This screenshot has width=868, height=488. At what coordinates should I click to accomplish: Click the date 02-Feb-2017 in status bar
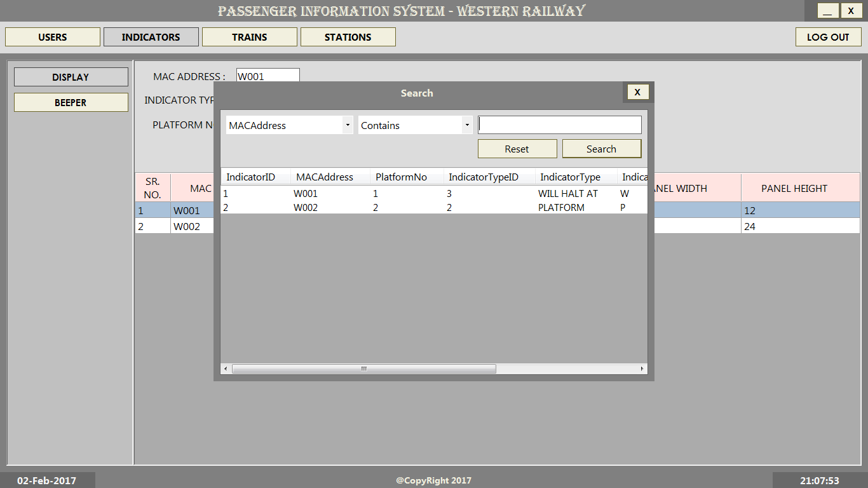[47, 480]
